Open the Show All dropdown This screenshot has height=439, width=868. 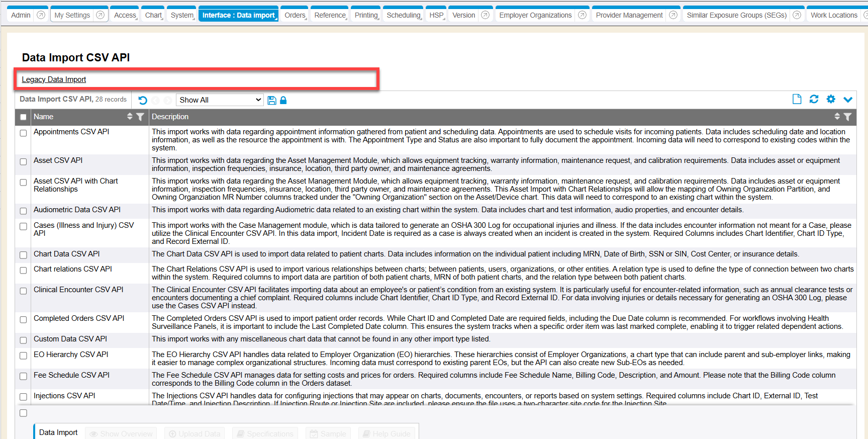pos(220,100)
